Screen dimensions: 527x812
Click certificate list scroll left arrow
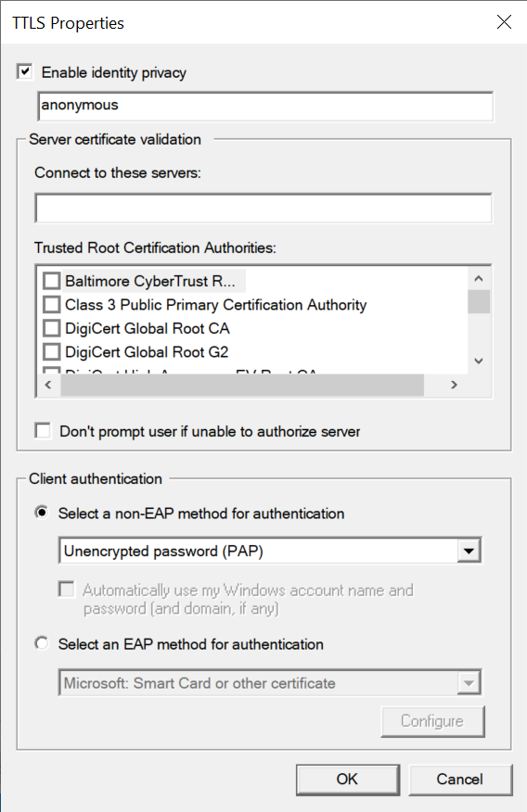coord(48,385)
